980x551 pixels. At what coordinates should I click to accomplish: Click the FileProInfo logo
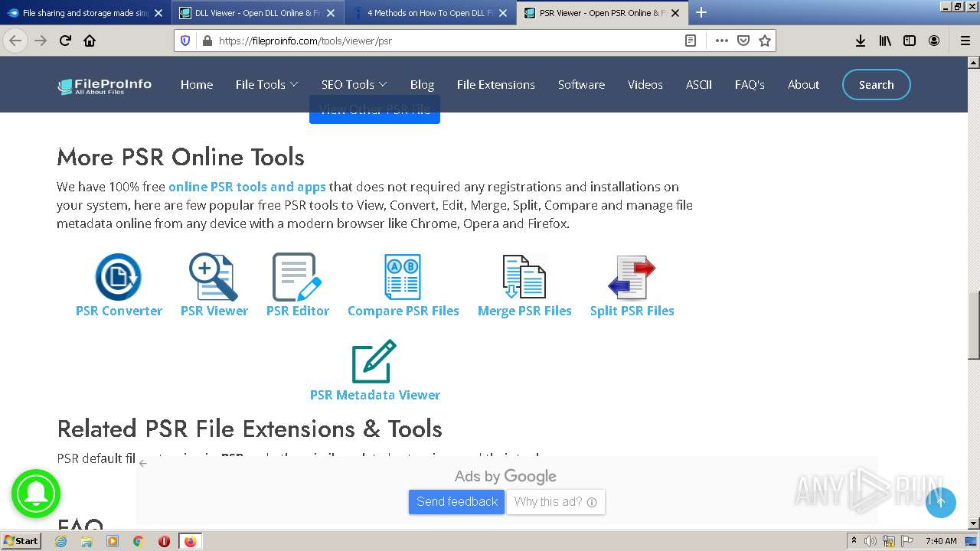point(105,86)
